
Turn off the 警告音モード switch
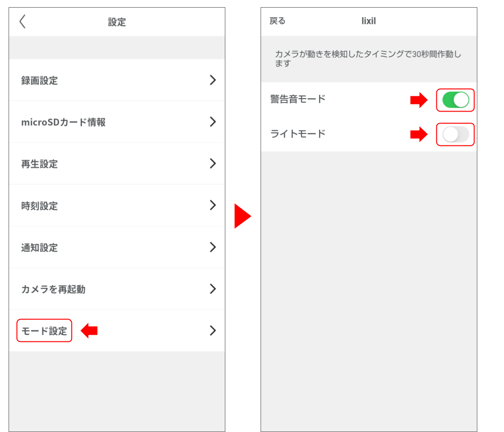[x=455, y=100]
